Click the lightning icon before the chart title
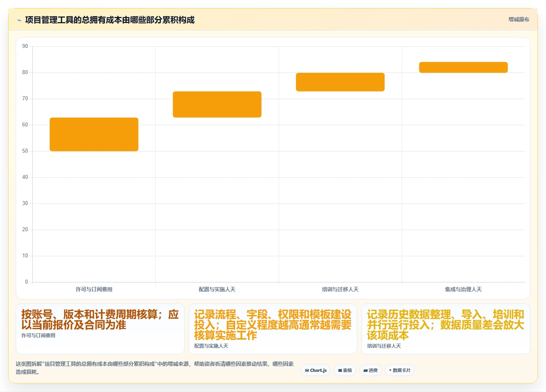The height and width of the screenshot is (392, 546). tap(19, 20)
